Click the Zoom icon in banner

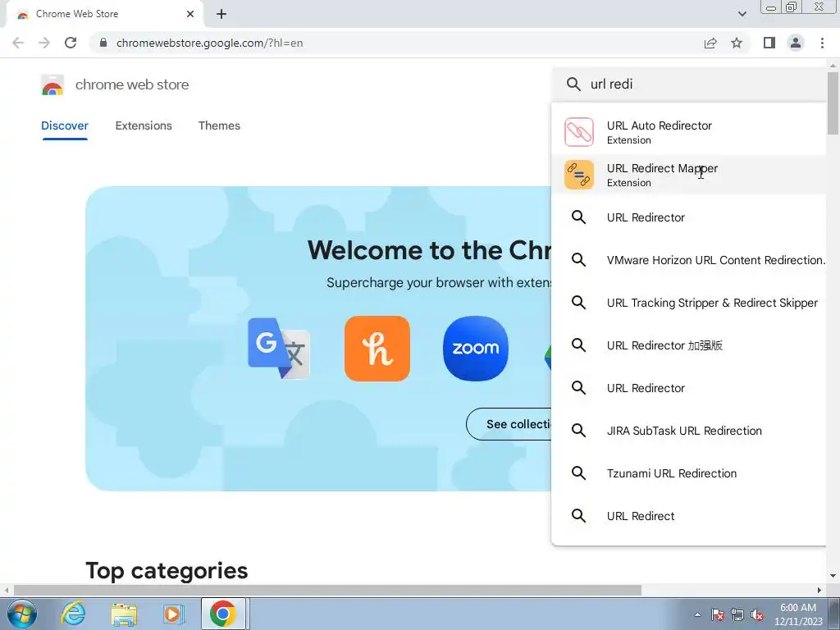coord(476,348)
